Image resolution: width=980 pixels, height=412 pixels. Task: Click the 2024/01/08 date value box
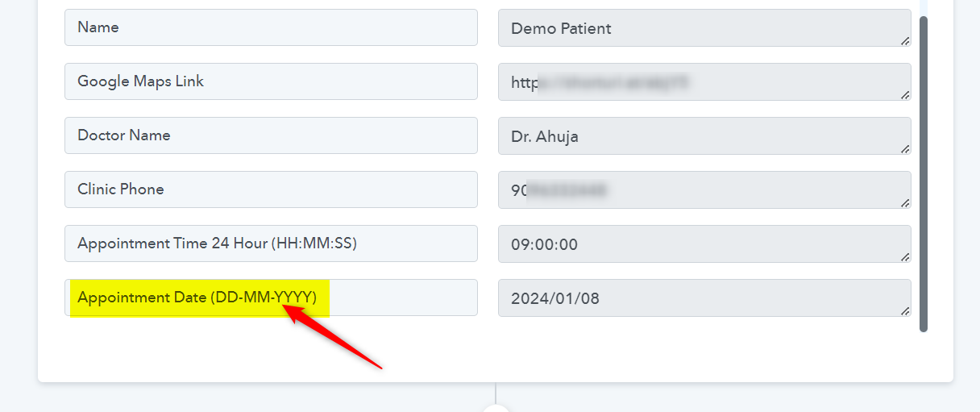[704, 298]
